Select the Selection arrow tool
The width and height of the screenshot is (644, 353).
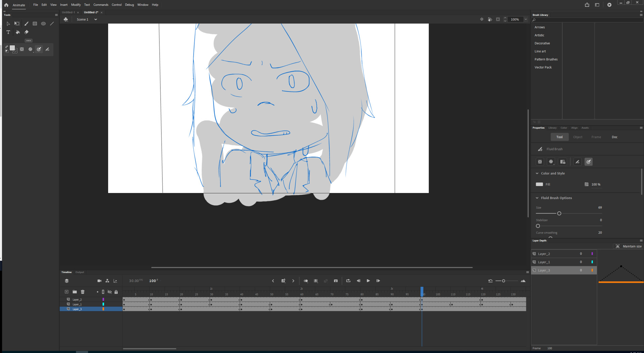(x=8, y=23)
